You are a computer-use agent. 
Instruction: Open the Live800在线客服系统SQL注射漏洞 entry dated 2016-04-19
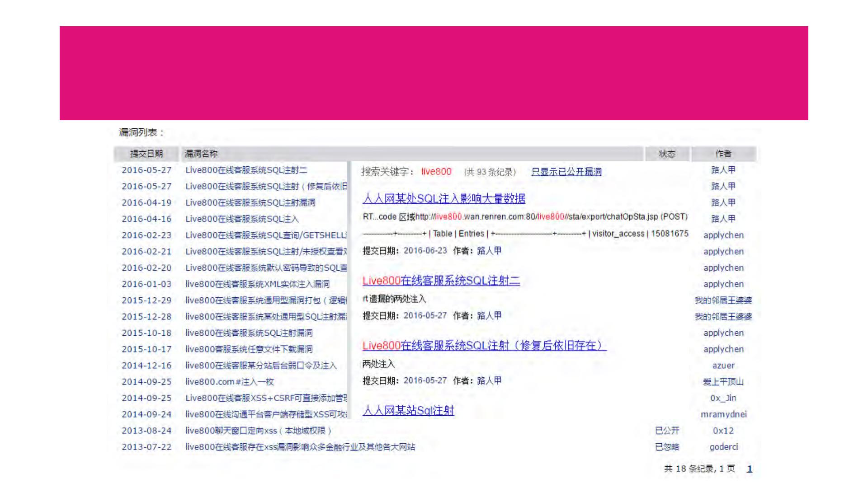tap(250, 202)
